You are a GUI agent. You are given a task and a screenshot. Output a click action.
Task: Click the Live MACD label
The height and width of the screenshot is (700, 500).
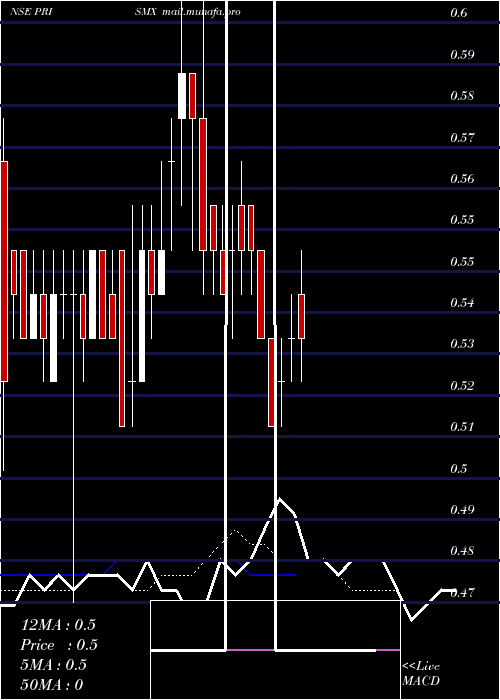[421, 673]
